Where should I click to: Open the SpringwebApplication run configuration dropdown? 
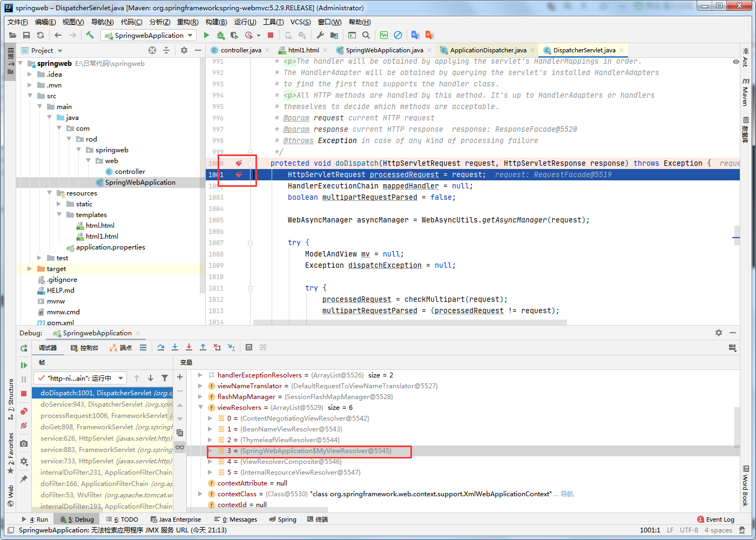tap(148, 35)
